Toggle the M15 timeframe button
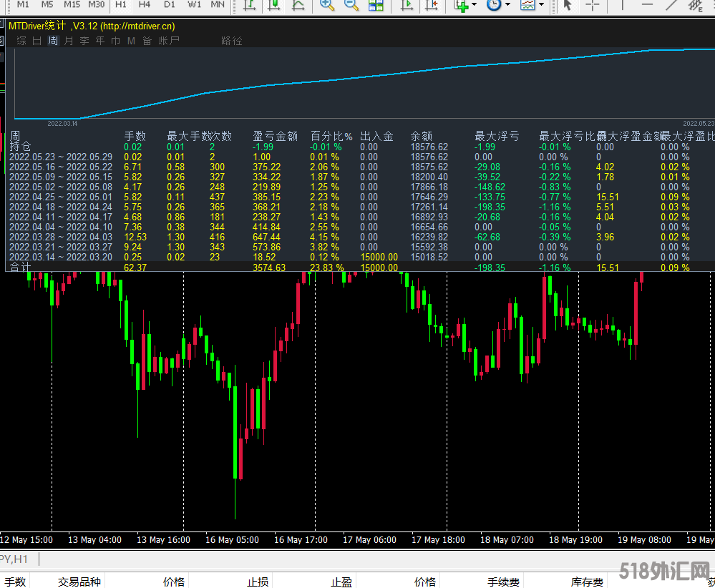This screenshot has height=588, width=715. point(72,4)
